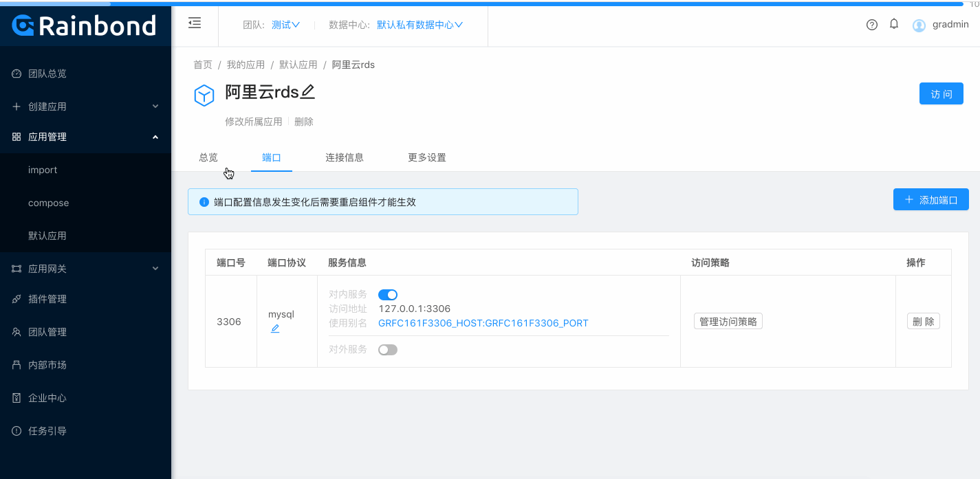Go to 默认应用 breadcrumb
Screen dimensions: 980x479
pyautogui.click(x=298, y=65)
